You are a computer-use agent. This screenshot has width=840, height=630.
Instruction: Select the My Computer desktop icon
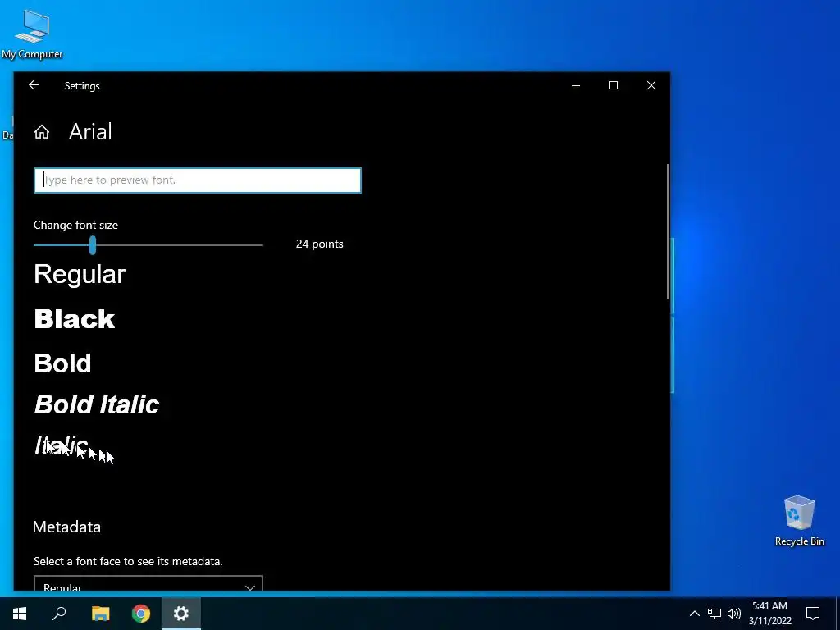click(x=32, y=34)
